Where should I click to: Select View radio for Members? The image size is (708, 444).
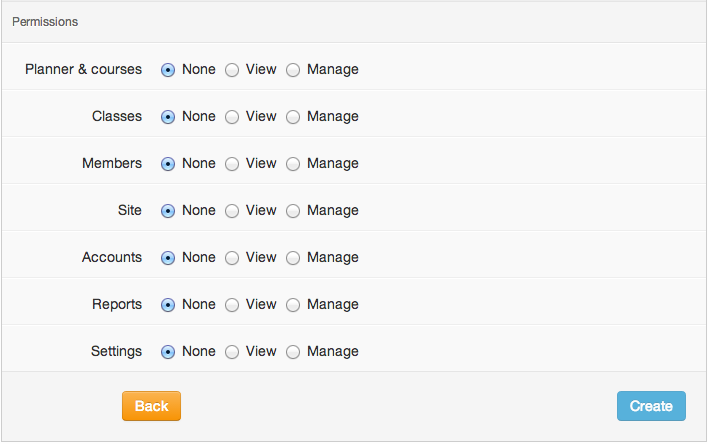(x=232, y=164)
